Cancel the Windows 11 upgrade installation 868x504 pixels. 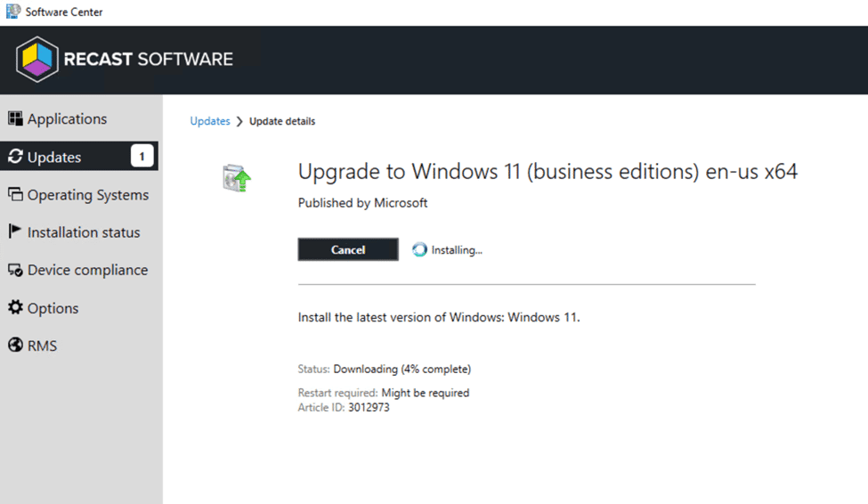click(348, 250)
